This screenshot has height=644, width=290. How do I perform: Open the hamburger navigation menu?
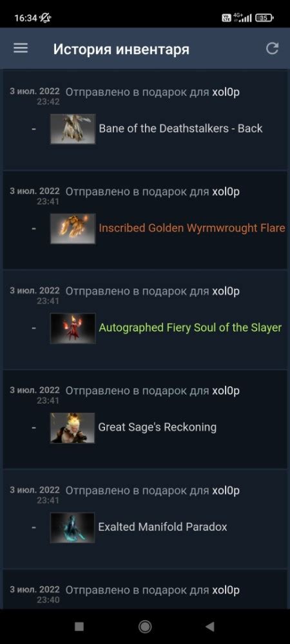pyautogui.click(x=21, y=48)
